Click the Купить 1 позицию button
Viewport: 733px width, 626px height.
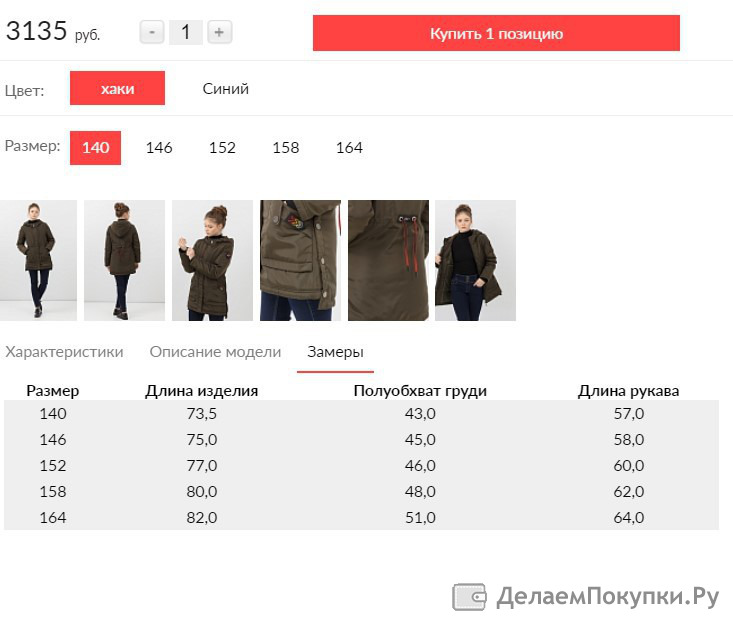496,33
